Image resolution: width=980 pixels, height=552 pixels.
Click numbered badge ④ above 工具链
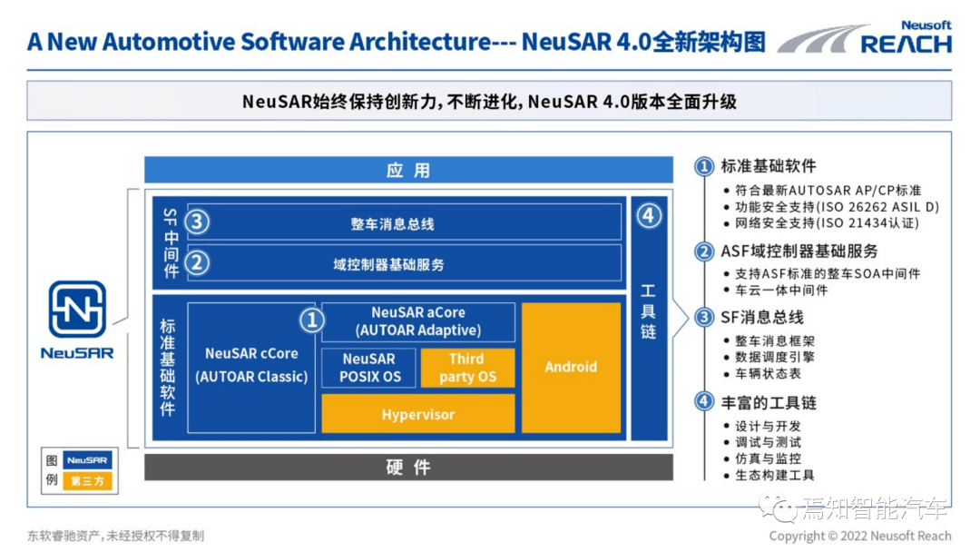point(649,217)
